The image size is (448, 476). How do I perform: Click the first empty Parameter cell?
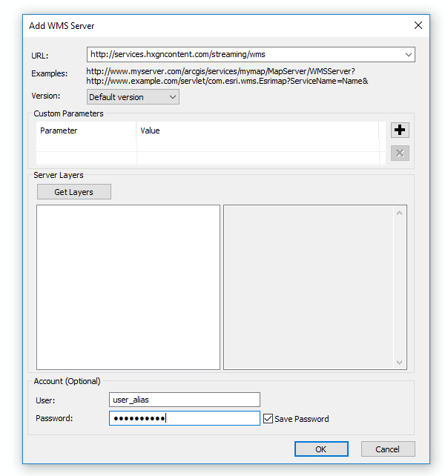point(86,158)
